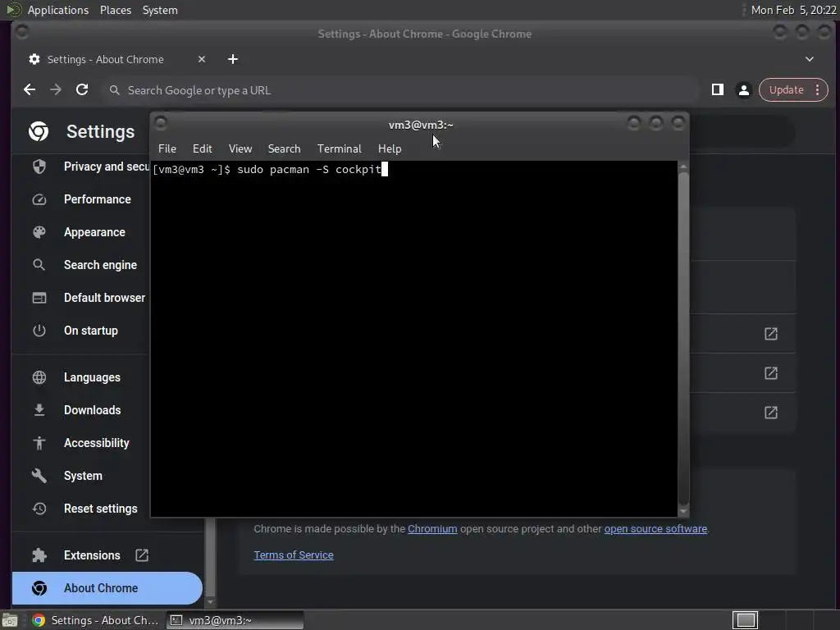
Task: Expand the Chrome tab search chevron
Action: coord(810,59)
